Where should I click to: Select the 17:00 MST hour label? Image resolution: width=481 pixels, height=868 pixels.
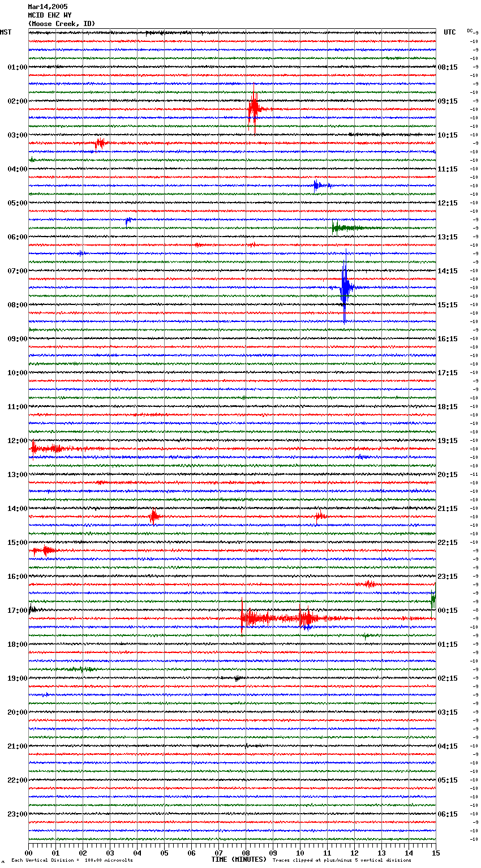point(18,611)
